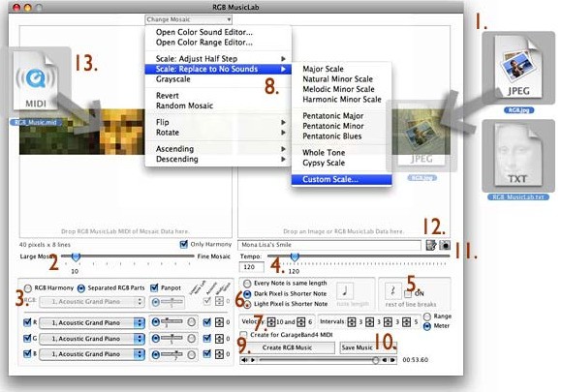Viewport: 562px width, 392px height.
Task: Select the Range radio button
Action: pyautogui.click(x=427, y=317)
